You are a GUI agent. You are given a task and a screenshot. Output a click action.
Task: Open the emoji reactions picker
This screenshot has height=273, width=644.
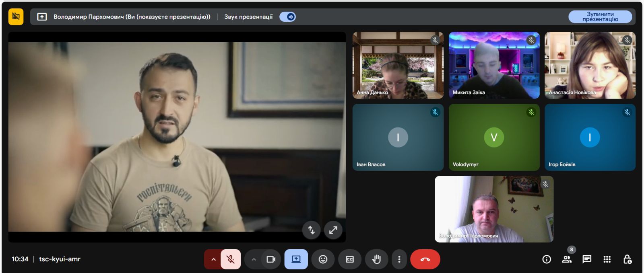(323, 259)
